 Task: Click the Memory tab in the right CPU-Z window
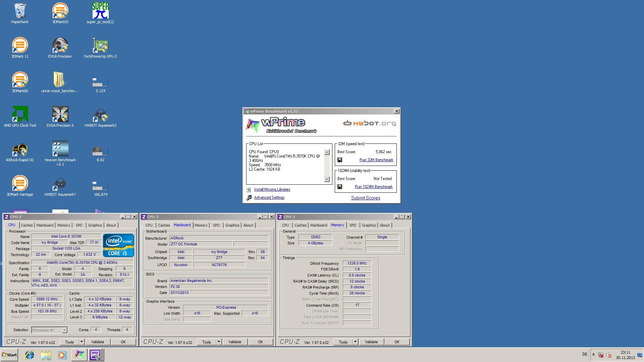coord(337,225)
